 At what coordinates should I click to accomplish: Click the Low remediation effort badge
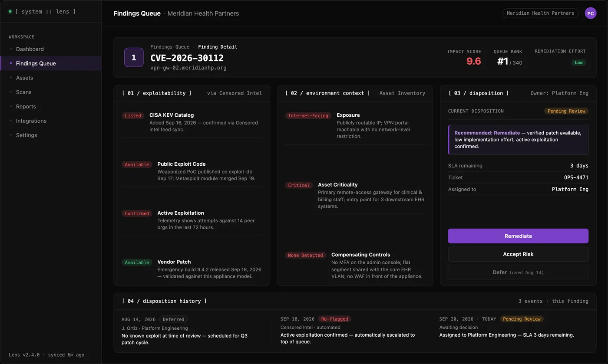coord(578,62)
